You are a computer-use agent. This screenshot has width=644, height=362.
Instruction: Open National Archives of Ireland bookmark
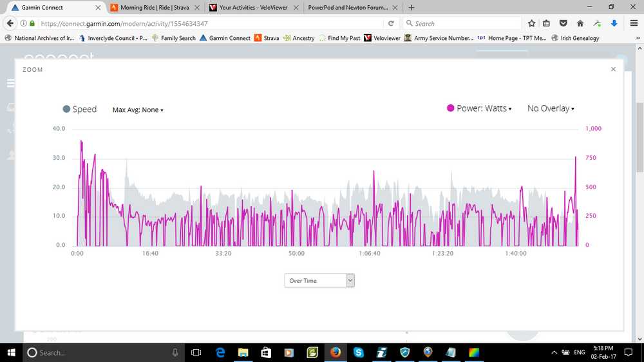coord(39,38)
